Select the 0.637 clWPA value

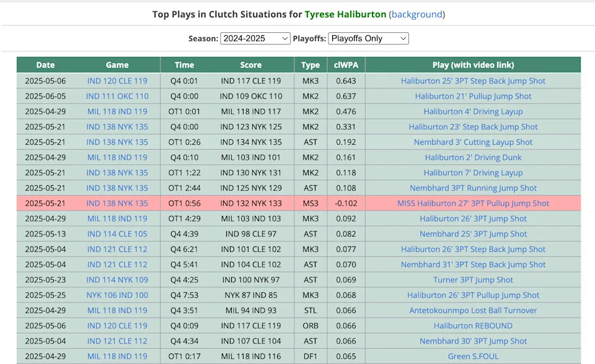pos(346,97)
